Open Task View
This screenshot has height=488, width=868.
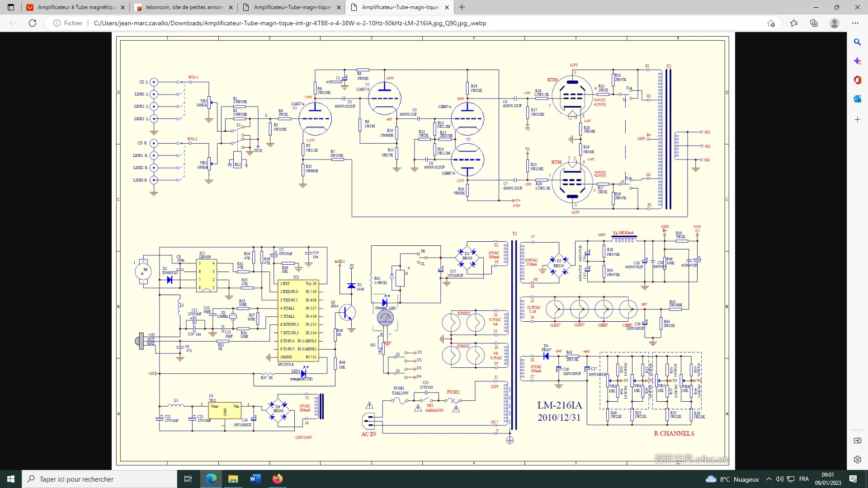(188, 479)
